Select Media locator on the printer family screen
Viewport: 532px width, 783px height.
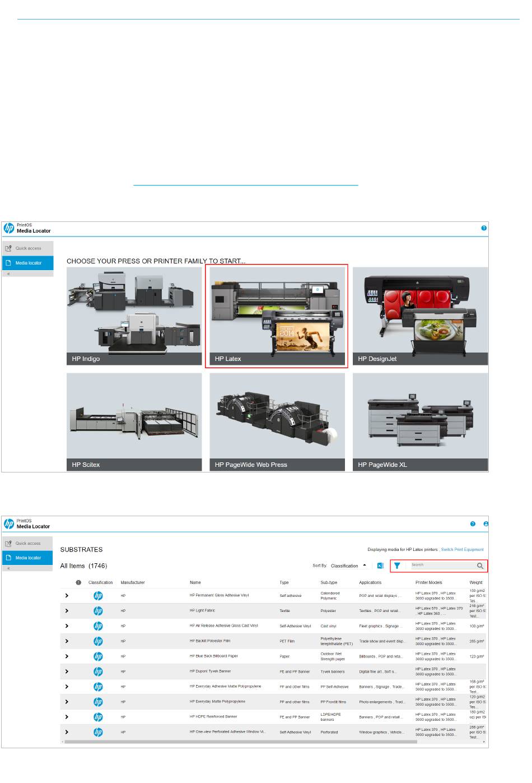tap(27, 263)
